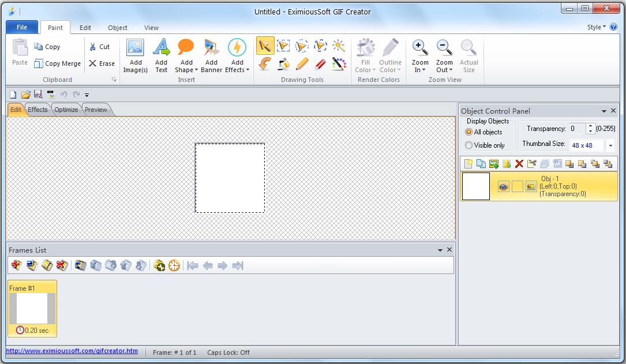Switch to the View ribbon tab
The image size is (626, 364).
(151, 28)
